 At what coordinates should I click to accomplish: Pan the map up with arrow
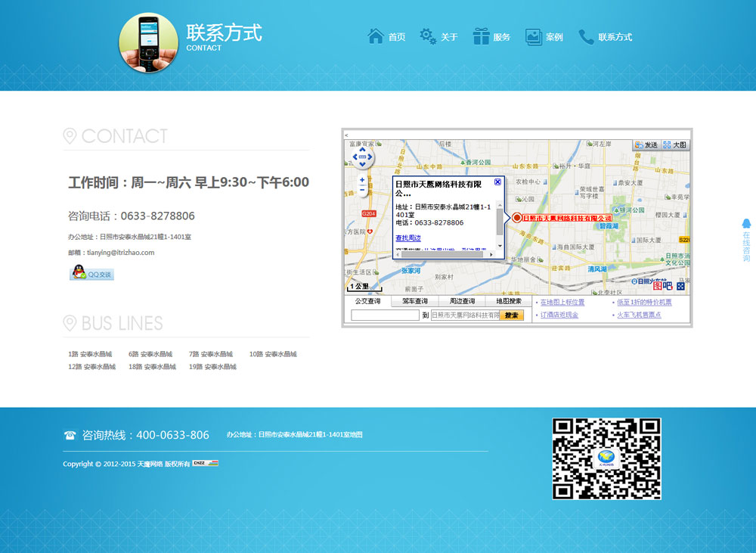tap(363, 150)
